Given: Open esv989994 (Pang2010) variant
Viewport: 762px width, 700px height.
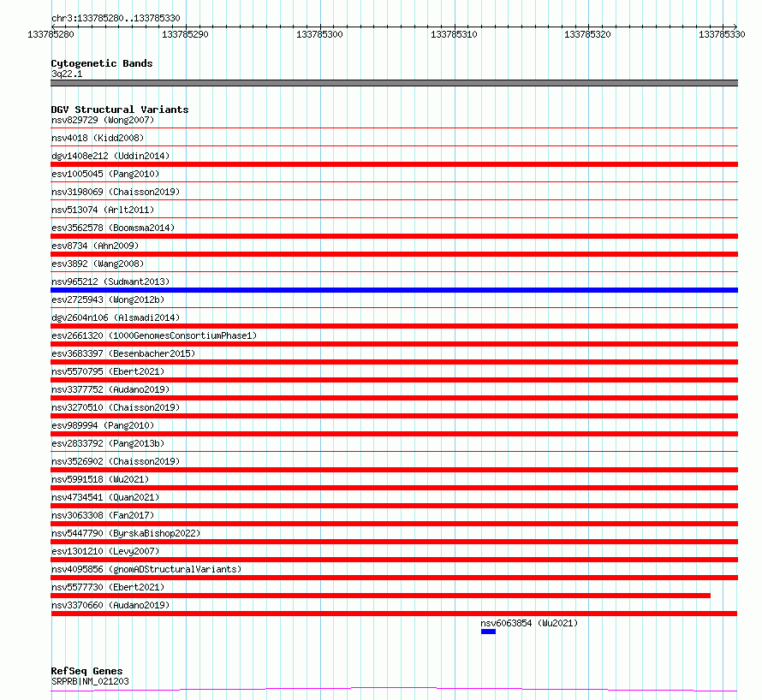Looking at the screenshot, I should pos(103,425).
